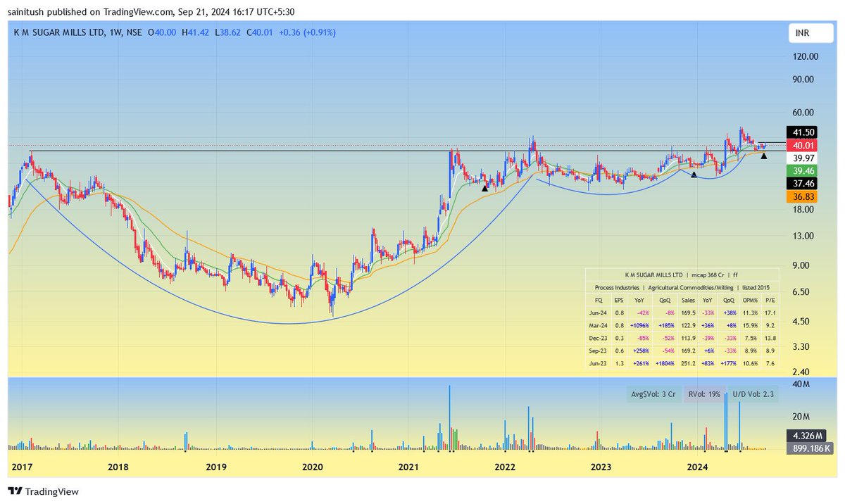Click the 2022 label on time axis
Viewport: 845px width, 504px height.
pos(505,467)
